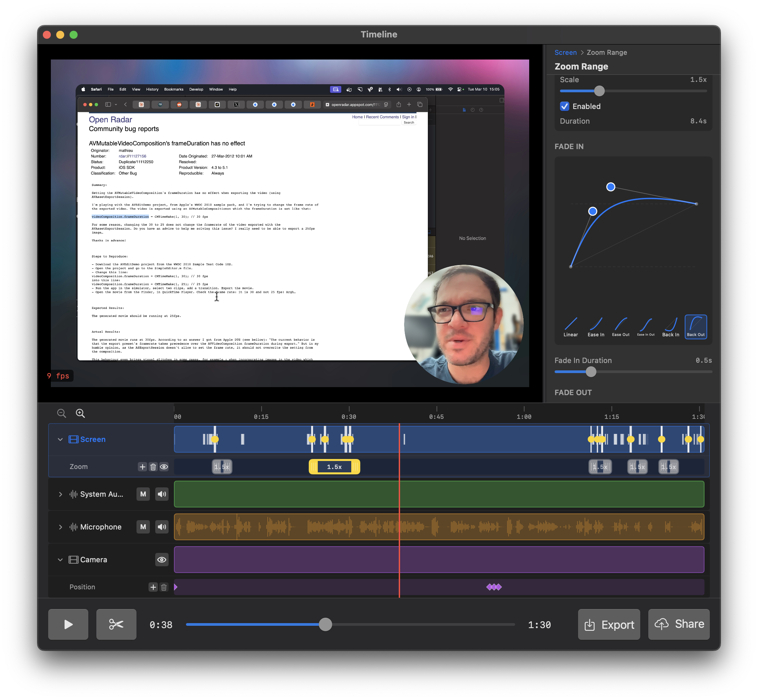Select the Back Out easing curve

pos(695,327)
